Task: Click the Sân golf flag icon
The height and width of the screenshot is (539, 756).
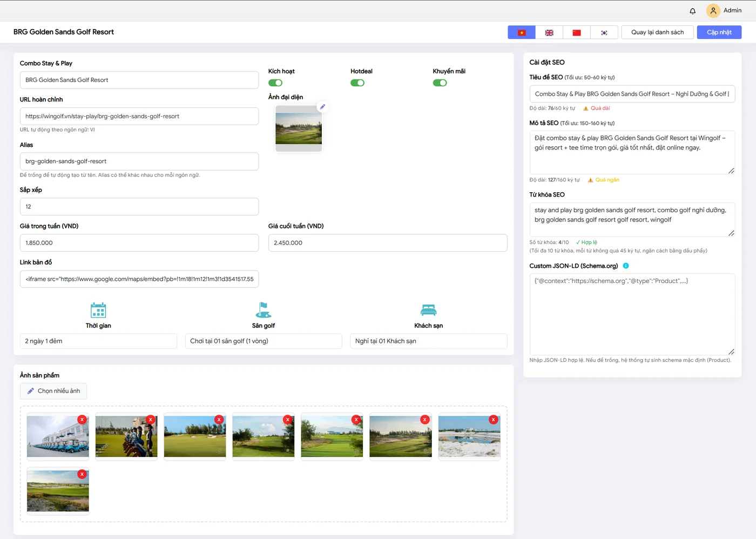Action: [264, 310]
